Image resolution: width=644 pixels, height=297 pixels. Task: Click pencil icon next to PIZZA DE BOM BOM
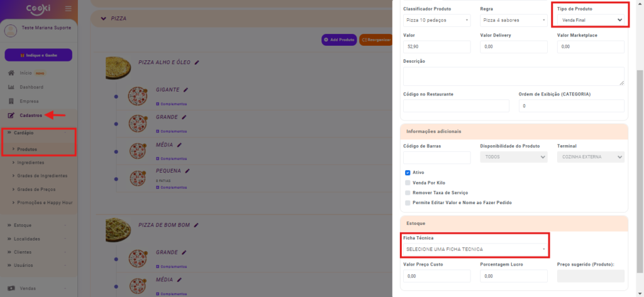click(x=196, y=225)
